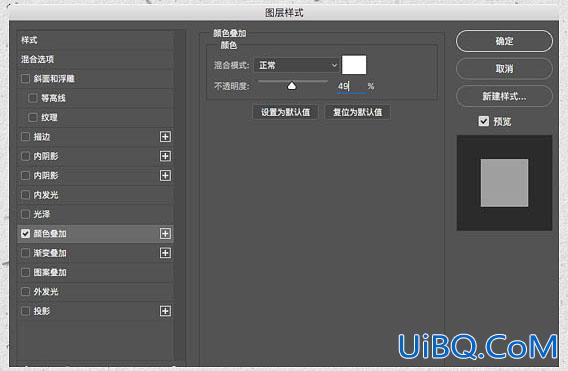Open the white overlay color swatch
Screen dimensions: 568x371
(x=354, y=65)
